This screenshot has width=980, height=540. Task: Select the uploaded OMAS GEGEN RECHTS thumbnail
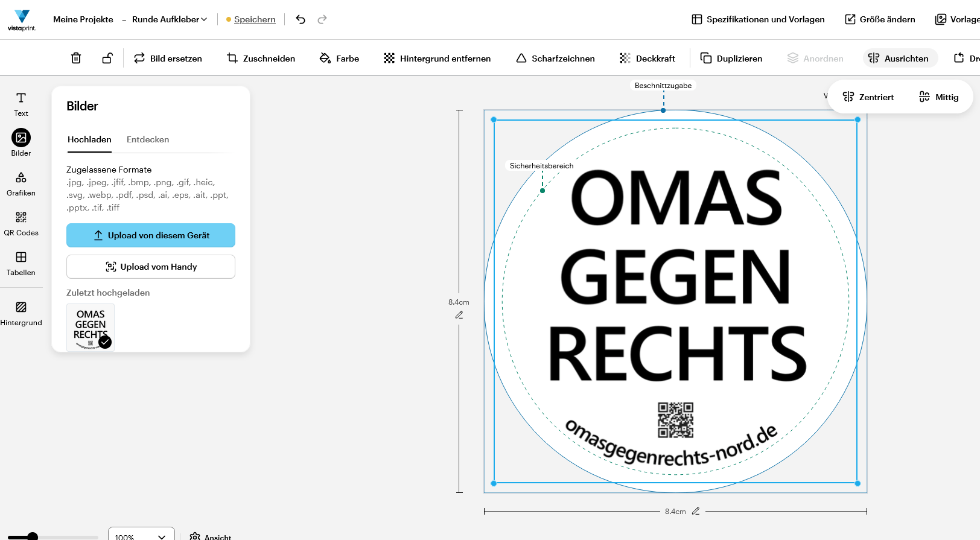coord(91,328)
